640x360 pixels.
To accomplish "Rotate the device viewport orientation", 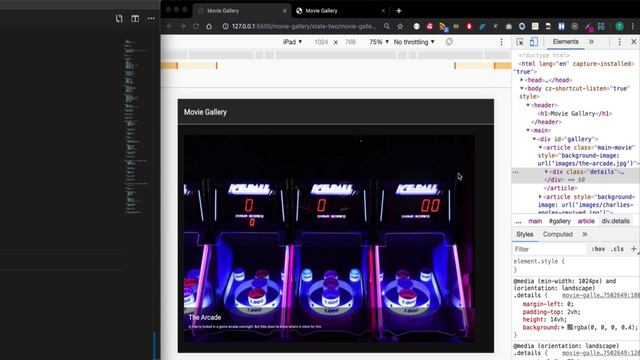I will (x=449, y=42).
